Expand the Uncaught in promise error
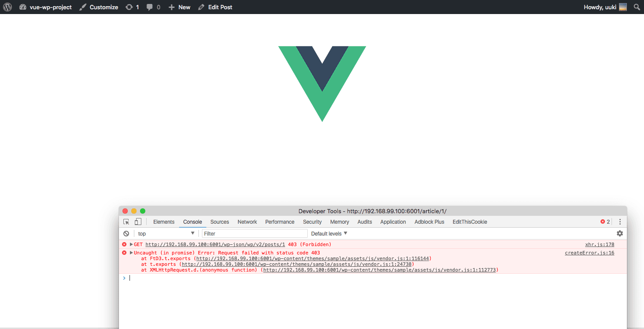 click(131, 253)
